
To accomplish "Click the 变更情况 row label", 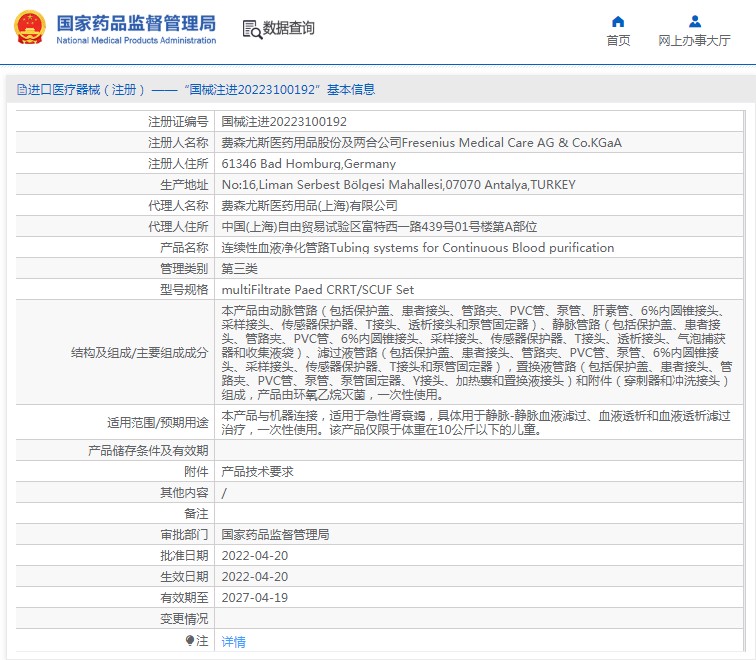I will [184, 619].
